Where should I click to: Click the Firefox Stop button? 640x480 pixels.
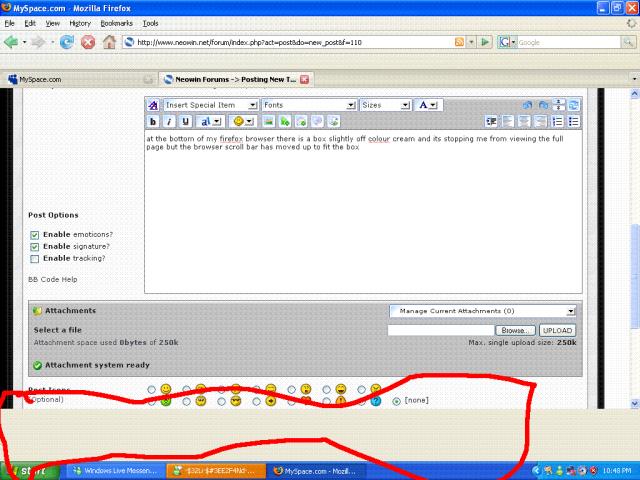point(88,42)
